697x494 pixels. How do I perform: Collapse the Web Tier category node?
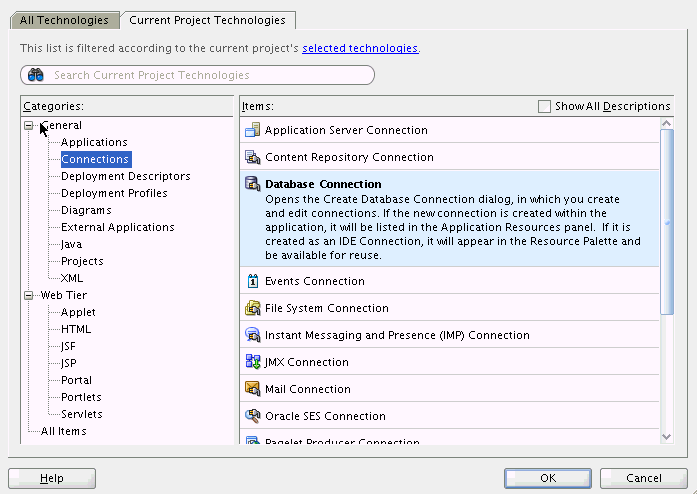(28, 295)
